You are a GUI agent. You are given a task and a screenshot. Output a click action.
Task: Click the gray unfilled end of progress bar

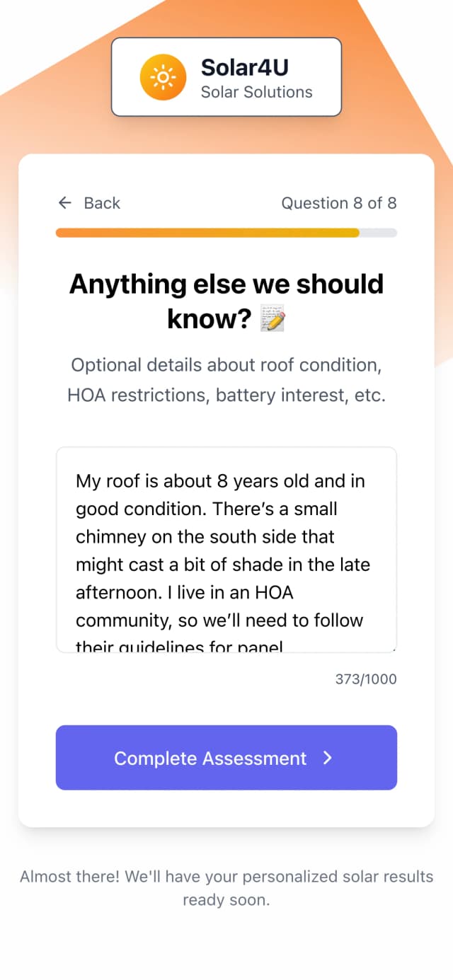pyautogui.click(x=378, y=233)
